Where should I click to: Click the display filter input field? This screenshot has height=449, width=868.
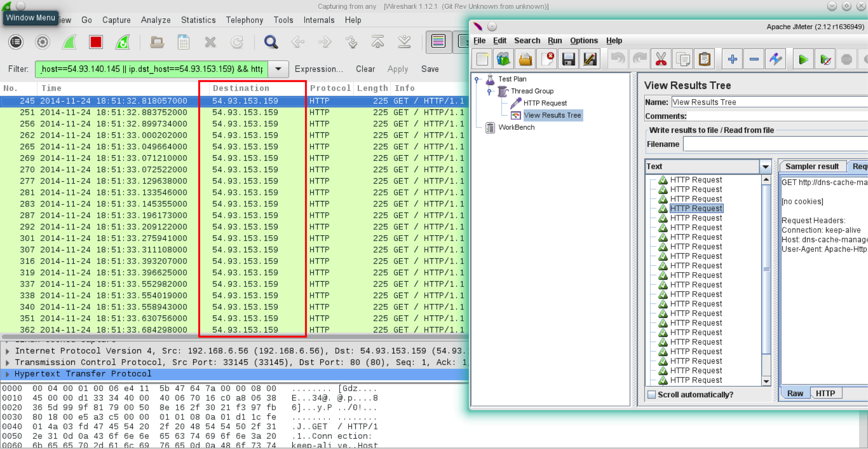coord(152,69)
